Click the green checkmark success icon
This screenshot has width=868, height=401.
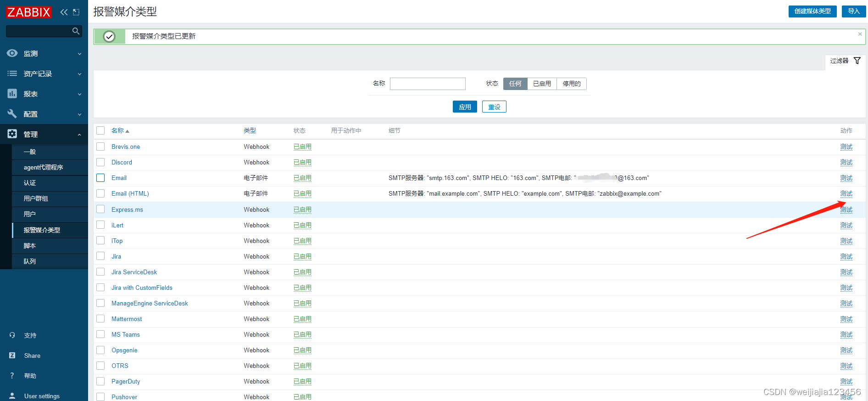(x=109, y=36)
